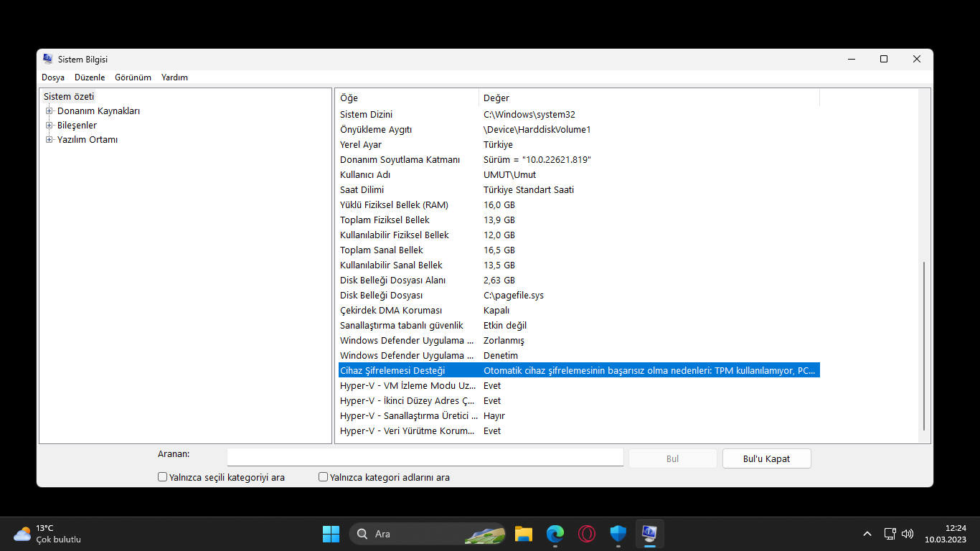Click the Bul button
980x551 pixels.
click(x=672, y=458)
